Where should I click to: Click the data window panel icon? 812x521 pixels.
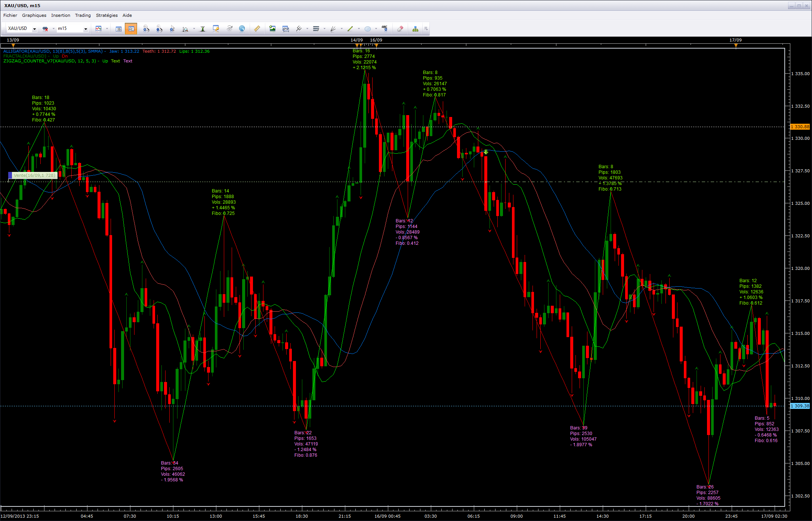[x=118, y=29]
